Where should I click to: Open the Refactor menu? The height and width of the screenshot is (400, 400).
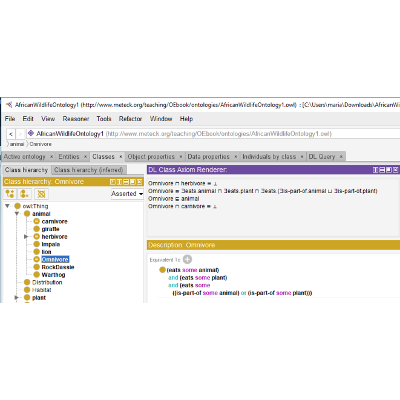pyautogui.click(x=130, y=119)
